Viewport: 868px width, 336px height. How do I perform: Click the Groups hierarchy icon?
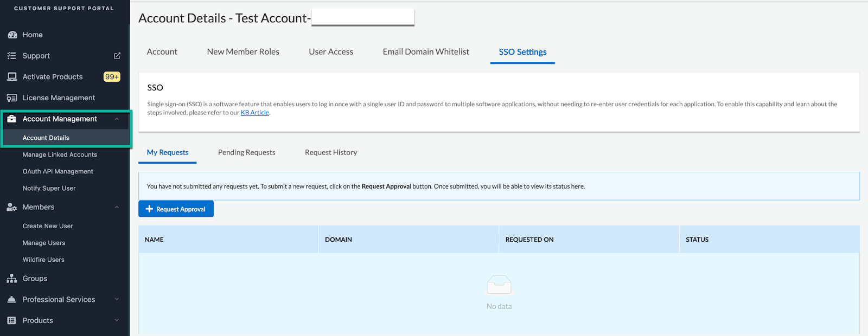[x=12, y=279]
